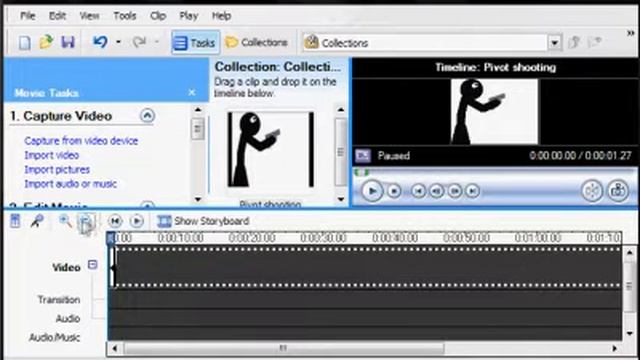Viewport: 640px width, 360px height.
Task: Click the tasks pane scroll up arrow
Action: 198,109
